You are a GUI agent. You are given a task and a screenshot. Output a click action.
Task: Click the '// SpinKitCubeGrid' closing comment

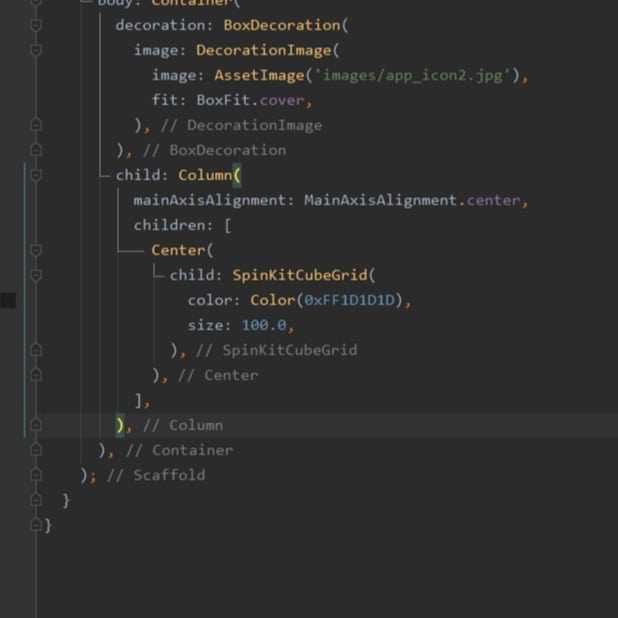(277, 350)
